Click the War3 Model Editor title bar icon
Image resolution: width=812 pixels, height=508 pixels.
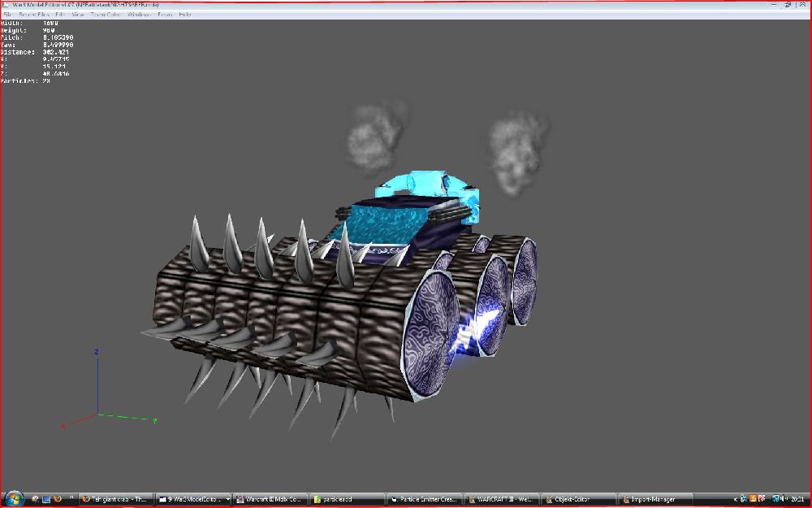5,5
